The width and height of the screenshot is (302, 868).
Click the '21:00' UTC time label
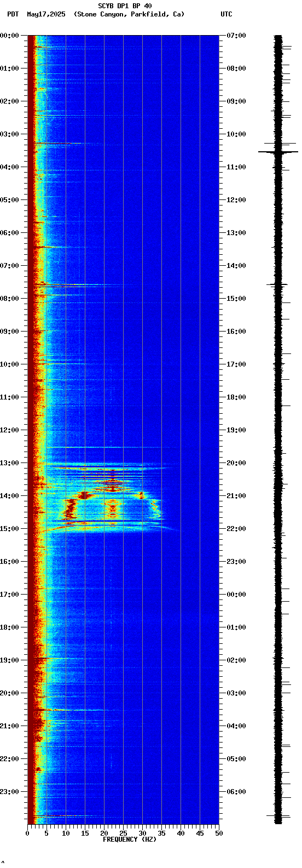point(236,496)
